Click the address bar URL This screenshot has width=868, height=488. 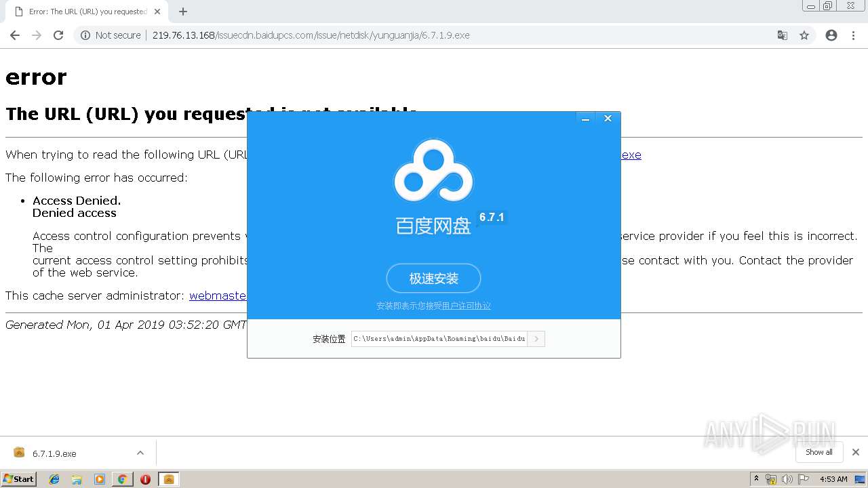click(311, 35)
